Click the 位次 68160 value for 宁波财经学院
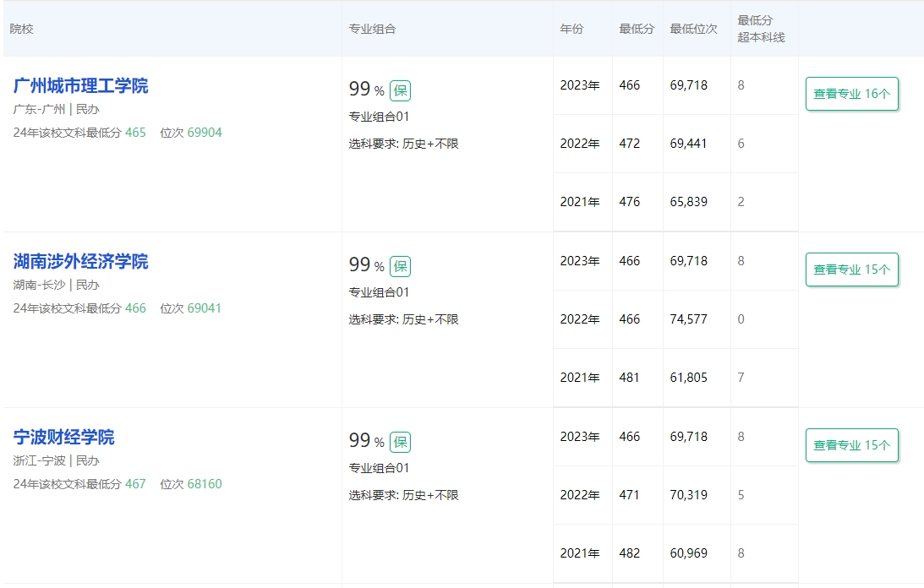924x588 pixels. coord(205,484)
